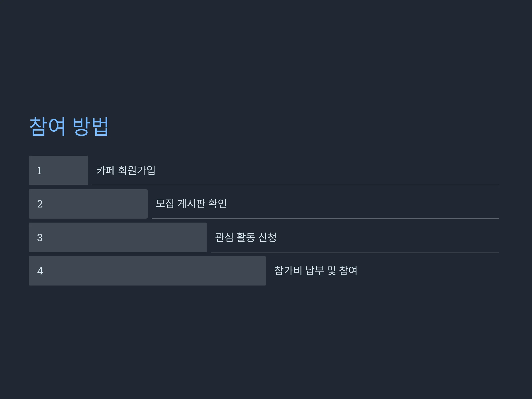Select the short gray bar beside "카페 회원가입"

59,170
